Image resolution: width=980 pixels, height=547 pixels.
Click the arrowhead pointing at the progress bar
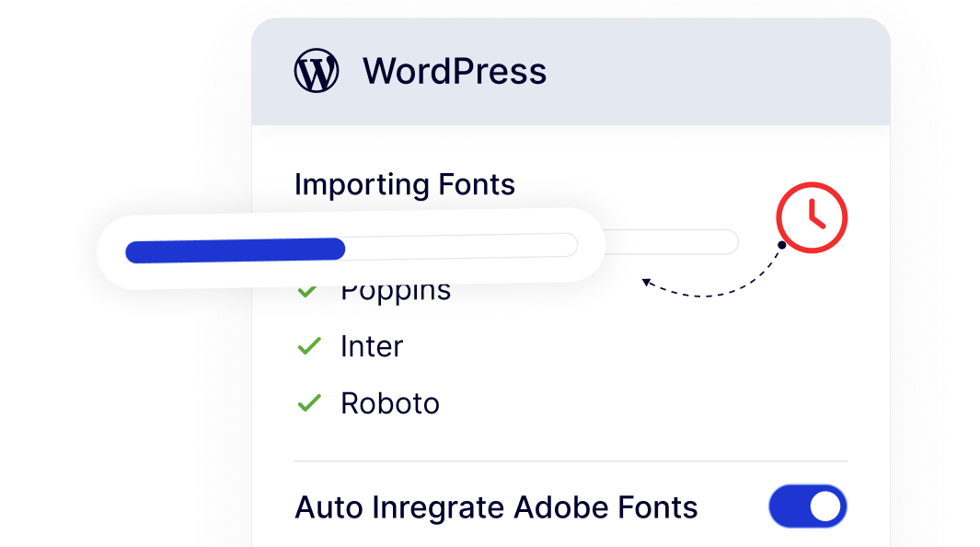(647, 282)
